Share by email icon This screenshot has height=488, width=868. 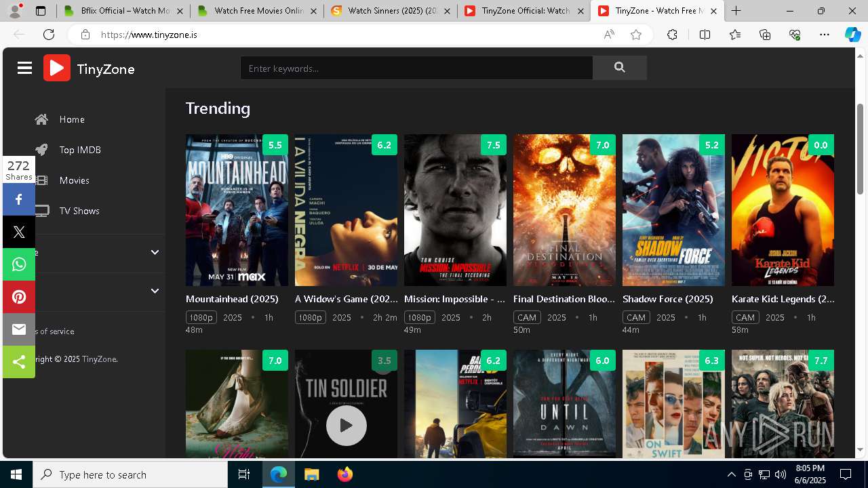click(19, 329)
